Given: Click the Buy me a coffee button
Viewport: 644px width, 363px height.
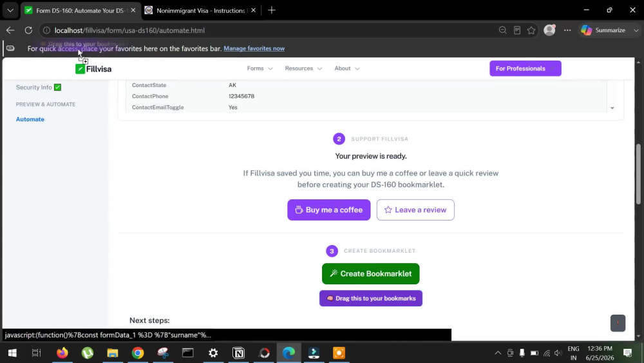Looking at the screenshot, I should (x=328, y=210).
